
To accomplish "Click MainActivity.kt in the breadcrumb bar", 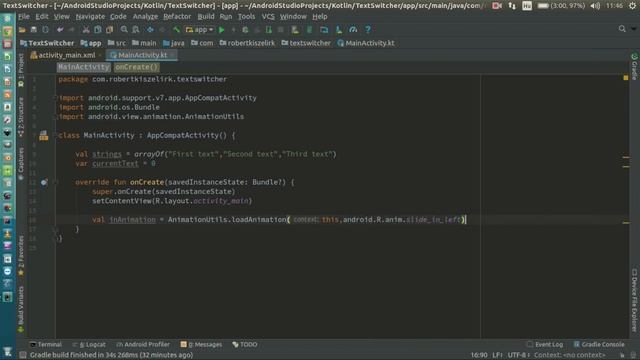I will coord(366,43).
